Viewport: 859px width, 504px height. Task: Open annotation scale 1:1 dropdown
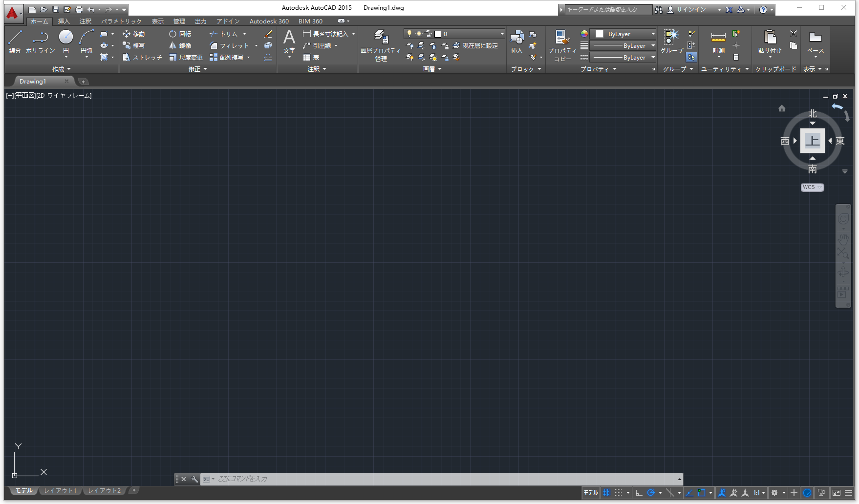[759, 493]
